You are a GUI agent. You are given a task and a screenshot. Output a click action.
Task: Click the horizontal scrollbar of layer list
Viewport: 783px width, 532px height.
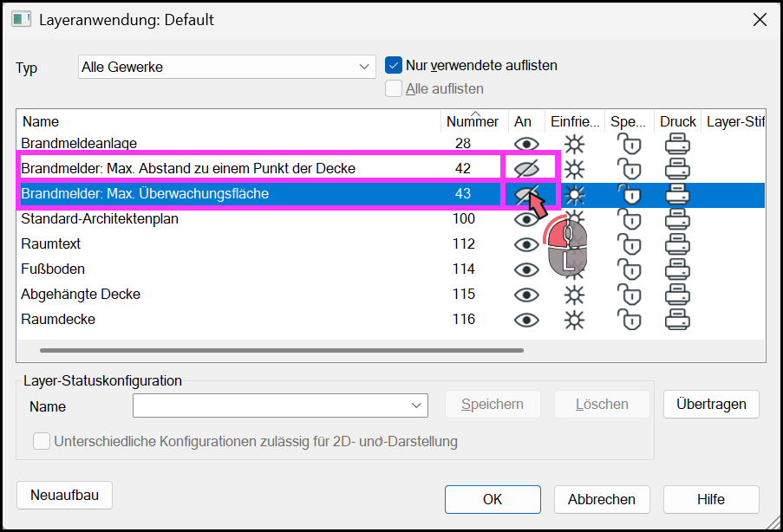[282, 350]
